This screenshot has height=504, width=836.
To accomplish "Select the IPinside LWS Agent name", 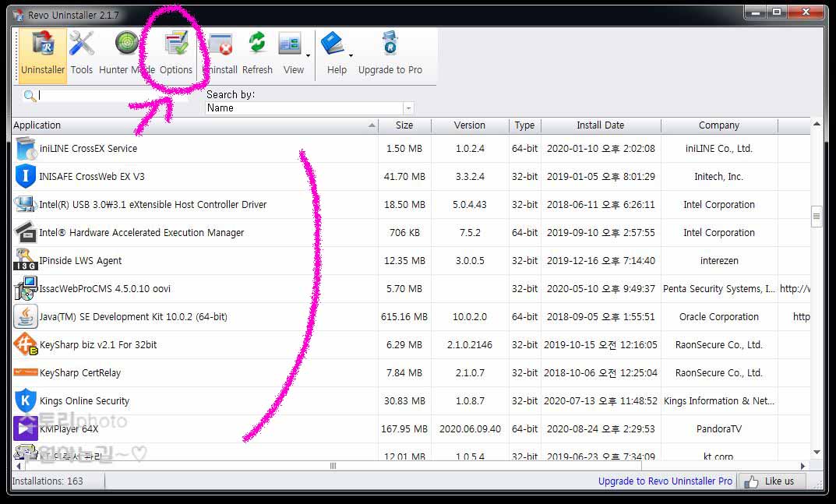I will click(80, 261).
